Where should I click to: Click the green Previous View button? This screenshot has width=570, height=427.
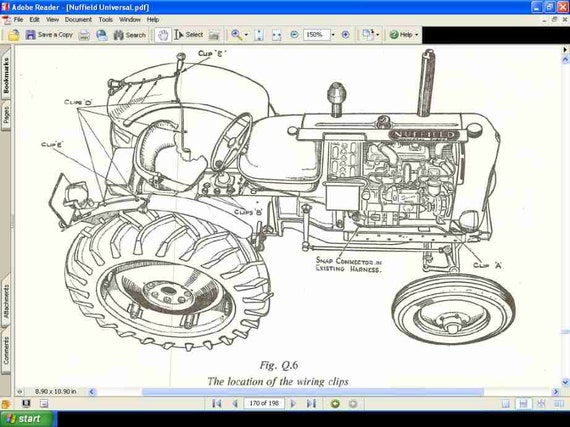click(335, 403)
